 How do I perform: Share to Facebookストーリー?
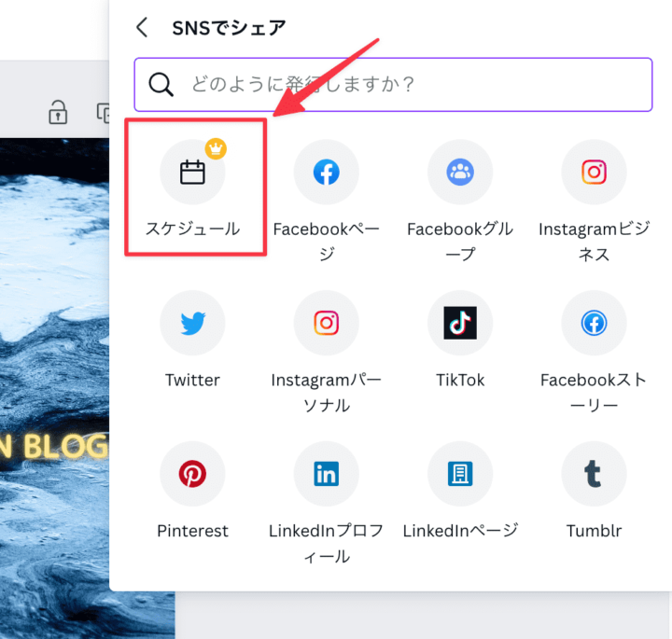click(594, 323)
